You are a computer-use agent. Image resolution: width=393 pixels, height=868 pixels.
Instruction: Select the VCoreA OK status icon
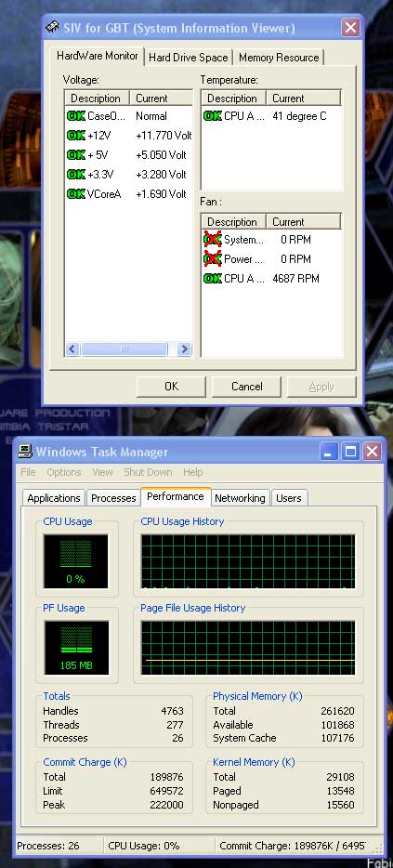pos(76,193)
